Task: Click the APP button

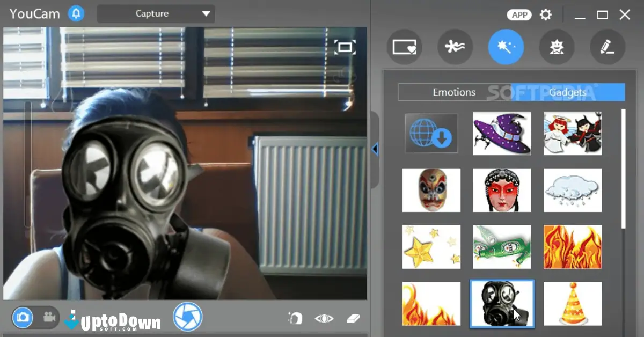Action: click(519, 14)
